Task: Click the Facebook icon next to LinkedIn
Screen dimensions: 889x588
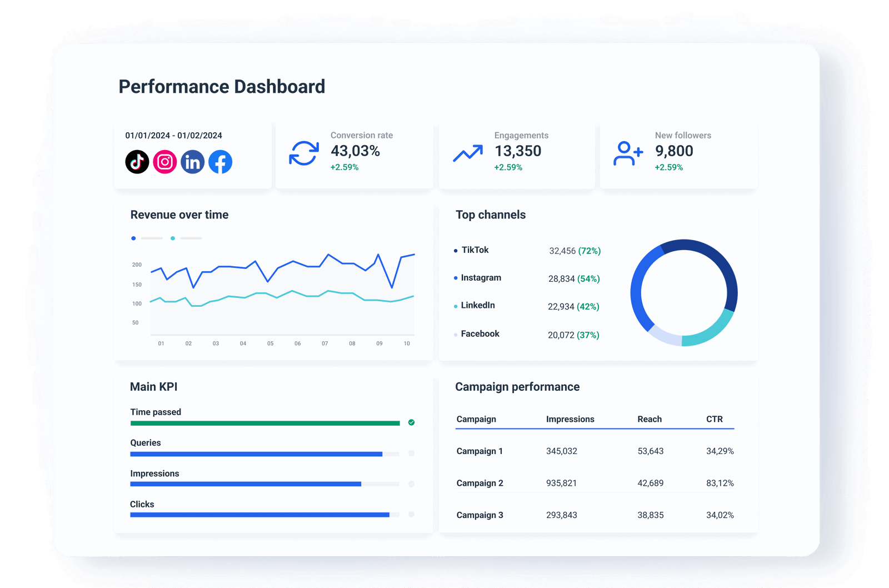Action: tap(220, 162)
